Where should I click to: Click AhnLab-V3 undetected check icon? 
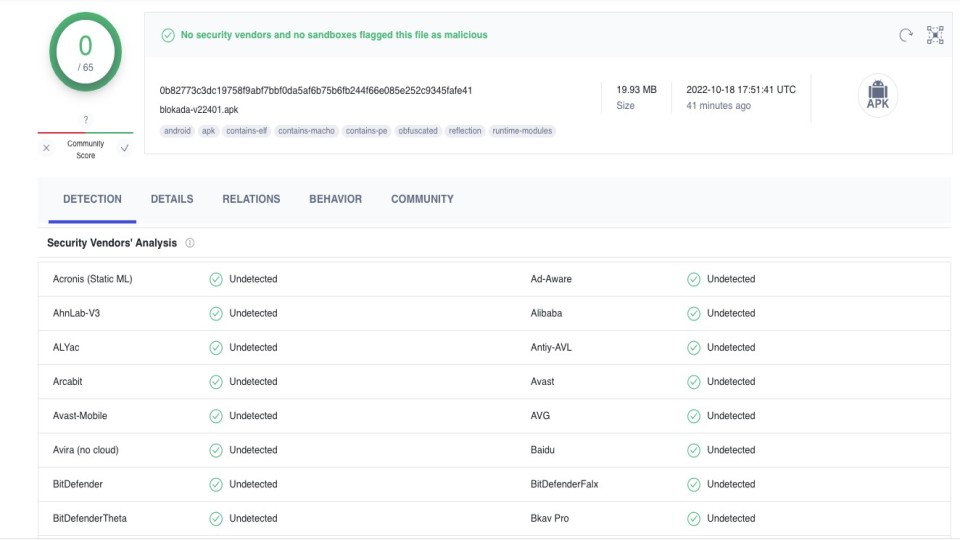216,314
